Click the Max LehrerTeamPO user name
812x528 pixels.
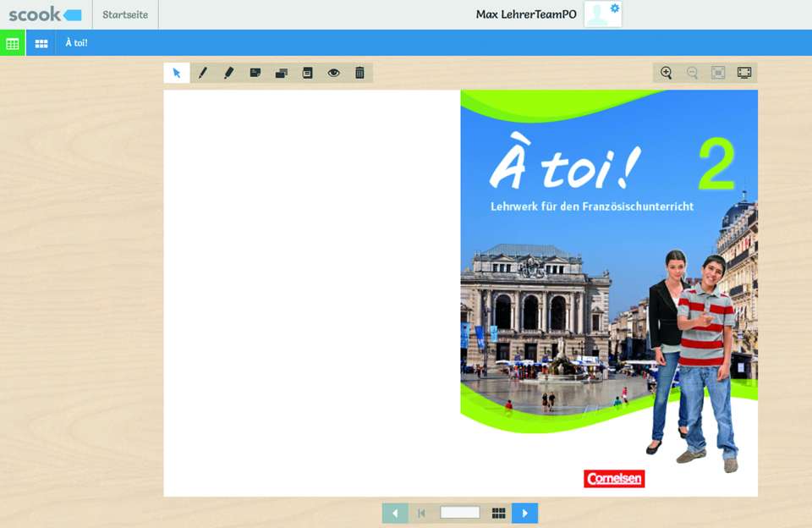tap(526, 14)
